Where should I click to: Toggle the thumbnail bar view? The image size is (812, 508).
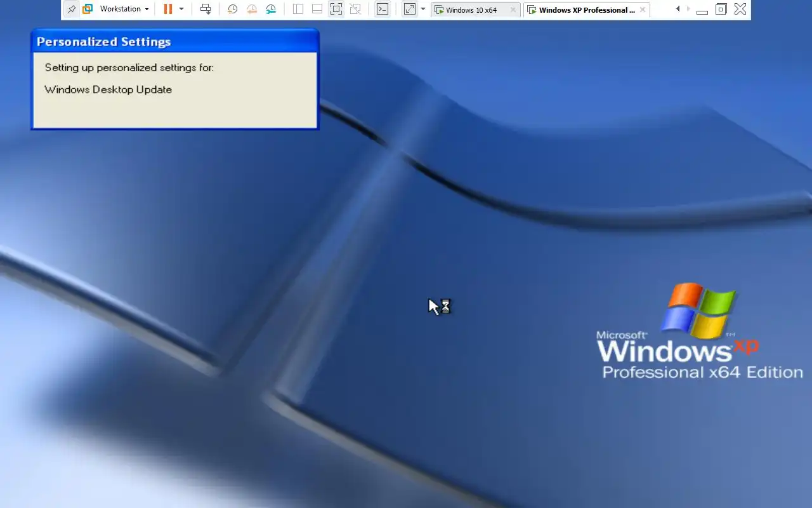(317, 10)
